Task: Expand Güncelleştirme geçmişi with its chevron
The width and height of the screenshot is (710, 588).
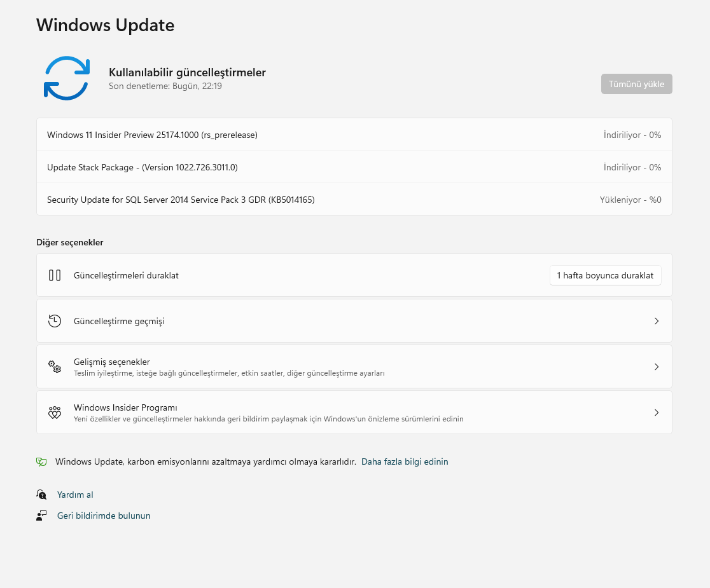Action: [657, 321]
